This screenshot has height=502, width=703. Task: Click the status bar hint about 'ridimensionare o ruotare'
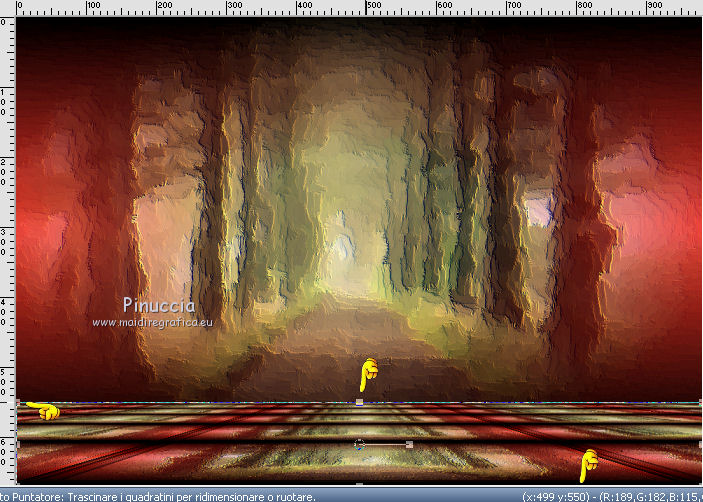158,497
